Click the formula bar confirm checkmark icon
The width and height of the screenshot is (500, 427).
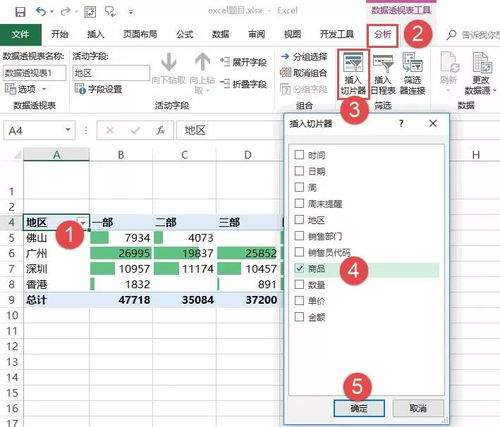coord(135,130)
